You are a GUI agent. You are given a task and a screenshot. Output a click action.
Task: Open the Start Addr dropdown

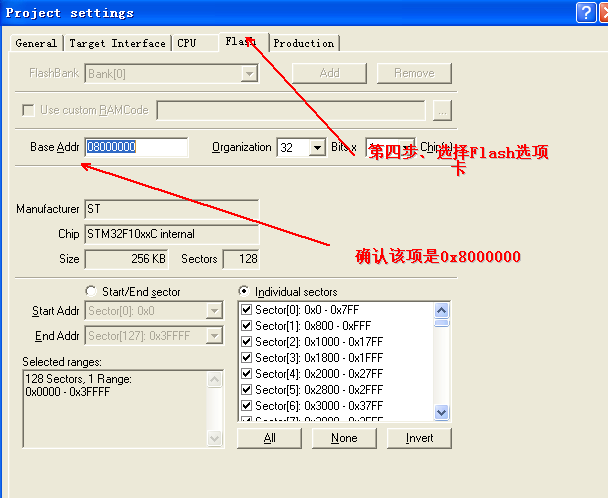click(214, 311)
